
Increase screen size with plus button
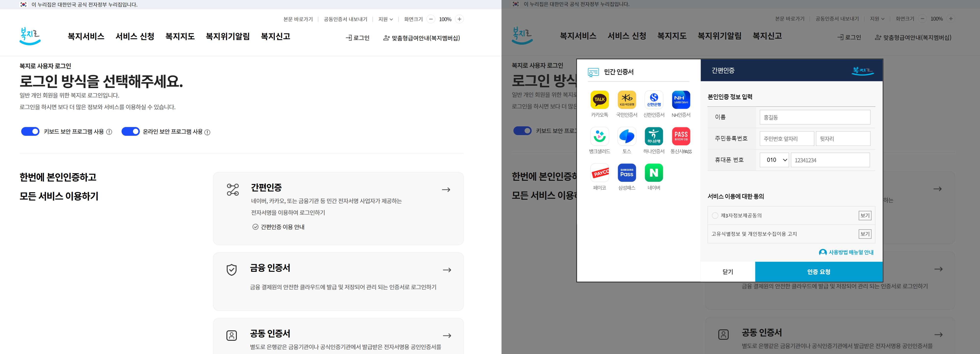click(459, 19)
